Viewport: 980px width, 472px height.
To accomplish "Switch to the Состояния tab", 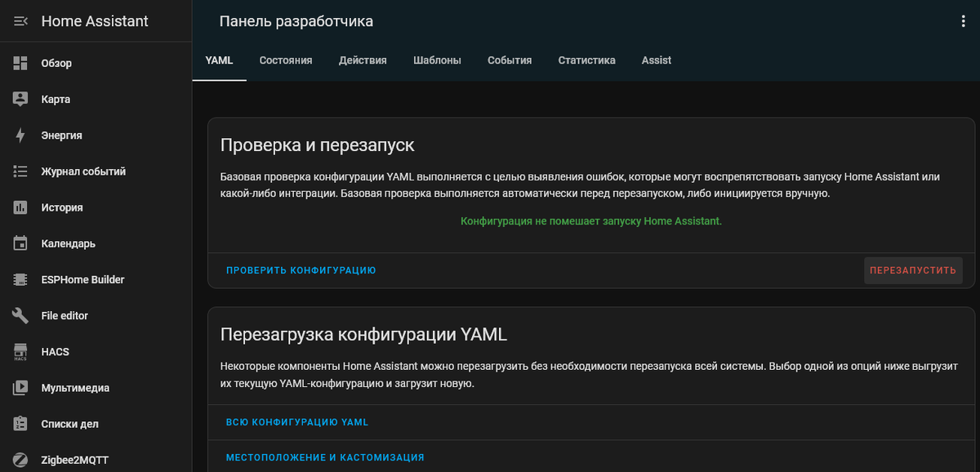I will 285,60.
